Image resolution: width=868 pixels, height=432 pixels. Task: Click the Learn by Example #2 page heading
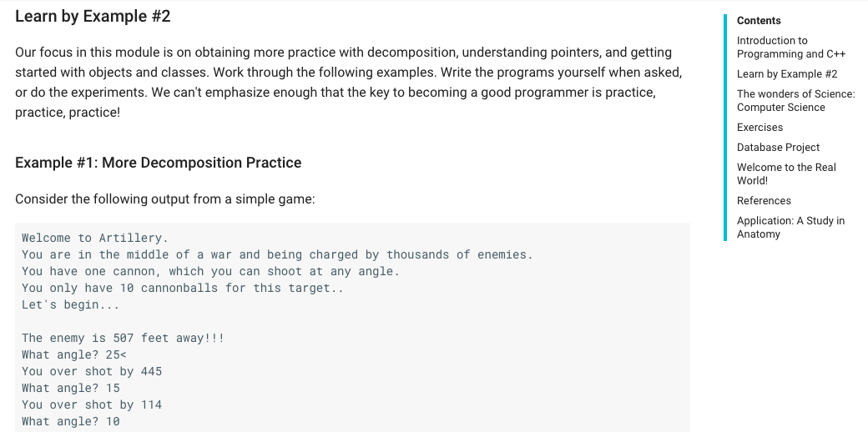93,17
